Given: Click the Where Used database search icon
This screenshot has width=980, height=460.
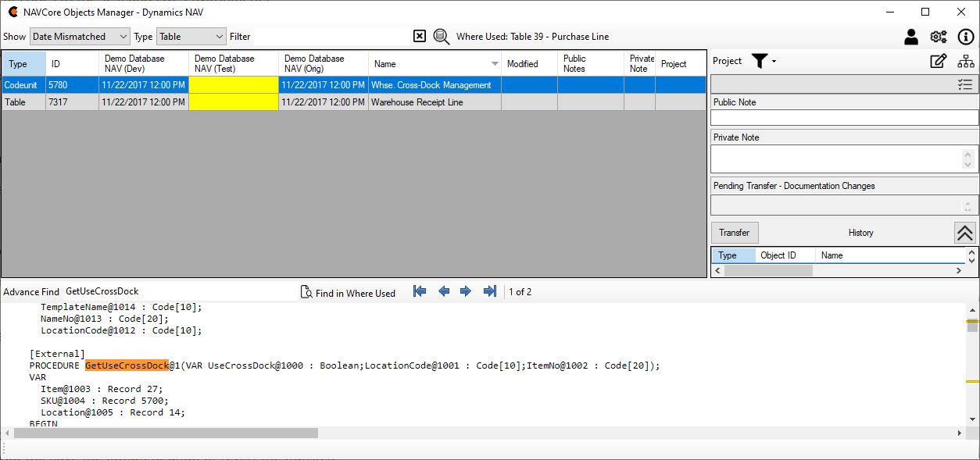Looking at the screenshot, I should click(442, 36).
